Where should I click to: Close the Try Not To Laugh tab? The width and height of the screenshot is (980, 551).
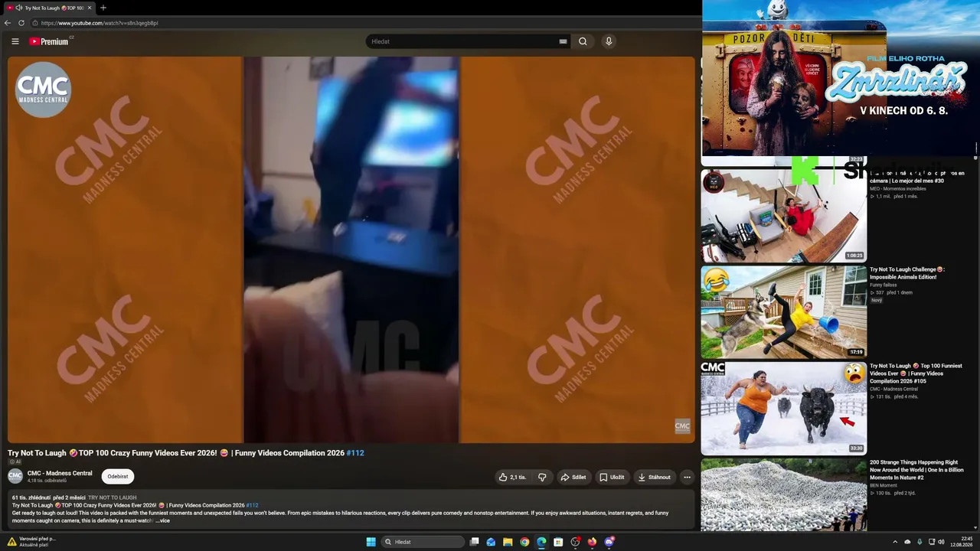tap(90, 8)
